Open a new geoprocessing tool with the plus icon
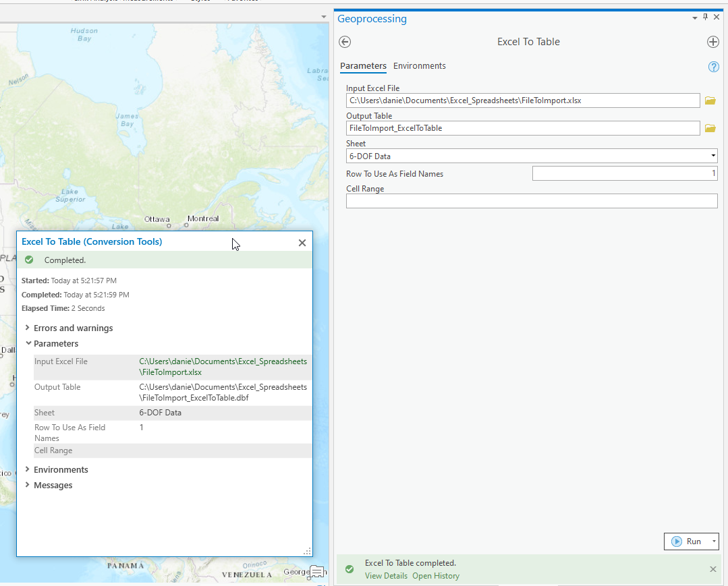 [712, 42]
